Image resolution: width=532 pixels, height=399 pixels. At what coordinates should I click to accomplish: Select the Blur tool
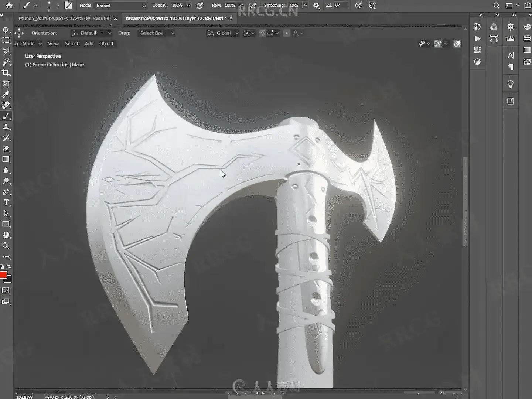[6, 170]
